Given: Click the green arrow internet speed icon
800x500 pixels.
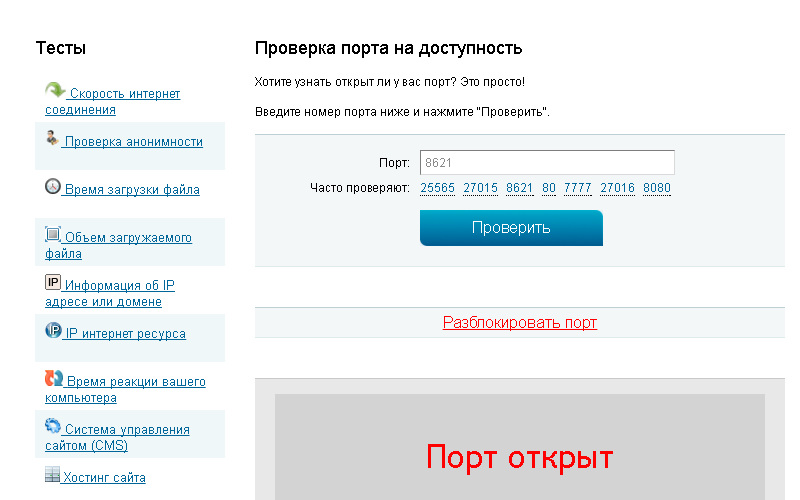Looking at the screenshot, I should click(x=55, y=90).
